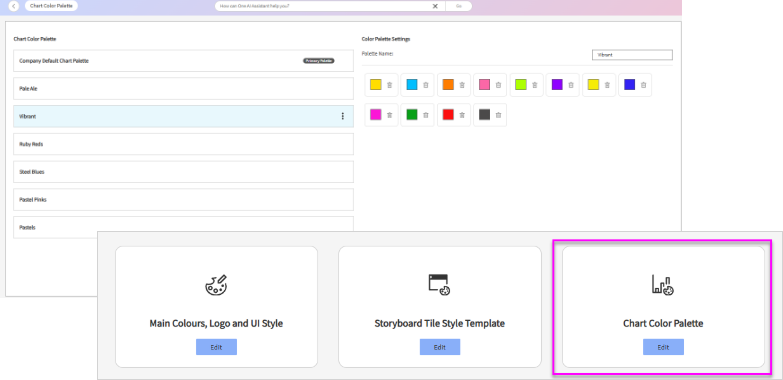Delete the green color via trash icon
783x380 pixels.
pyautogui.click(x=426, y=115)
